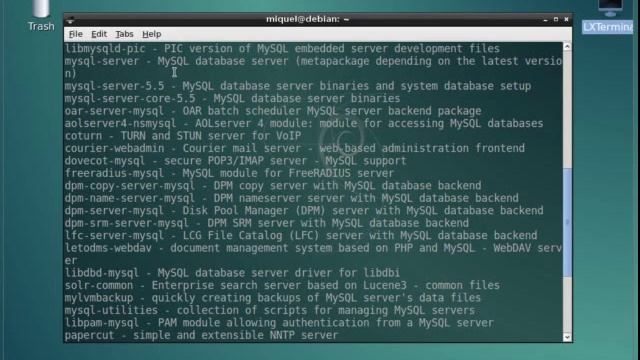The width and height of the screenshot is (640, 360).
Task: Click the 'lfc-server-mysql' package line
Action: (x=301, y=236)
